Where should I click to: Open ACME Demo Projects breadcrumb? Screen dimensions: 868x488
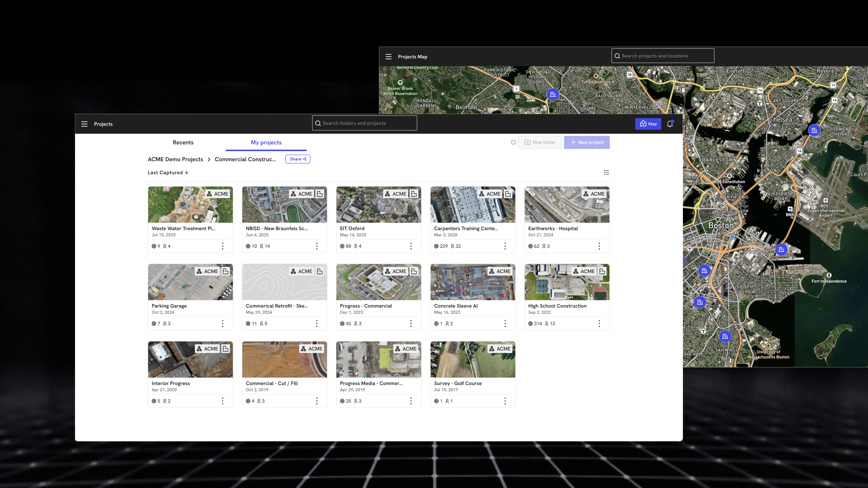tap(175, 159)
